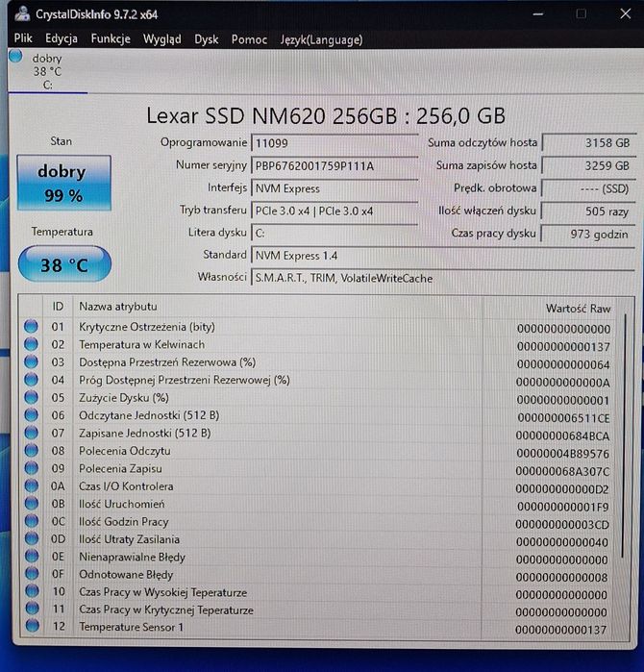Viewport: 644px width, 672px height.
Task: Select raw value 0000000000040
Action: click(561, 542)
